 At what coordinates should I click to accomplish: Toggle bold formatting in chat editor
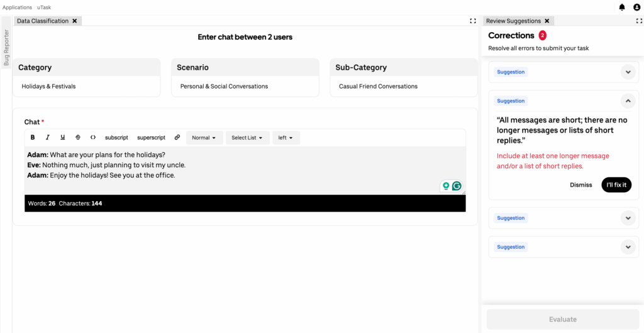click(33, 138)
